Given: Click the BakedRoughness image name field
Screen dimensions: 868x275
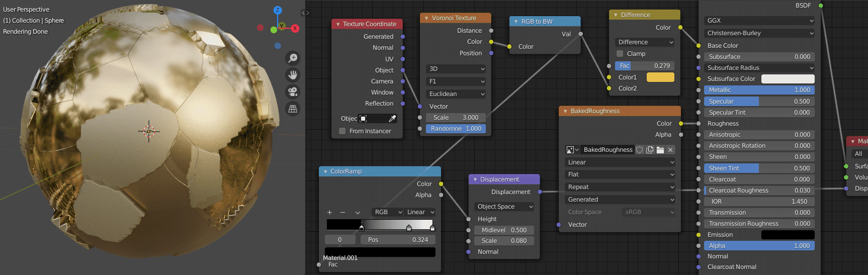Looking at the screenshot, I should coord(607,150).
